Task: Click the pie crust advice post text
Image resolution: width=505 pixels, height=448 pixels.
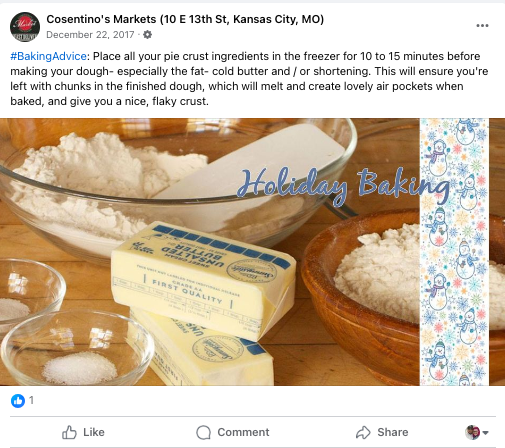Action: 249,79
